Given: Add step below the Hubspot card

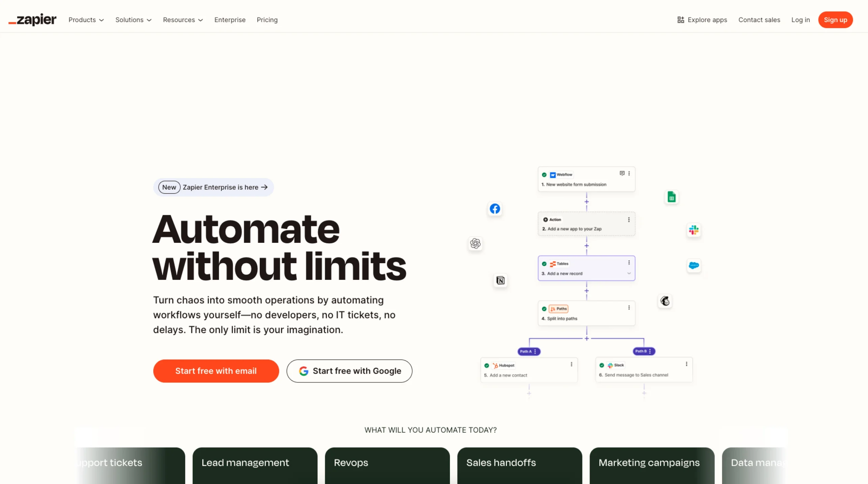Looking at the screenshot, I should (x=529, y=393).
